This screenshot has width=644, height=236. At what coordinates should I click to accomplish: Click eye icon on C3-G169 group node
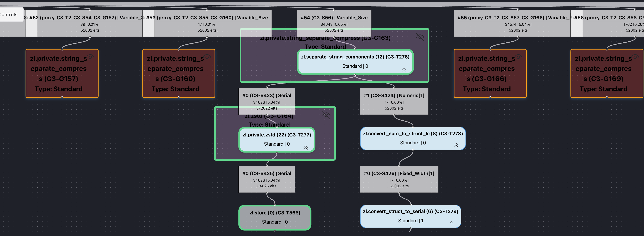point(636,57)
